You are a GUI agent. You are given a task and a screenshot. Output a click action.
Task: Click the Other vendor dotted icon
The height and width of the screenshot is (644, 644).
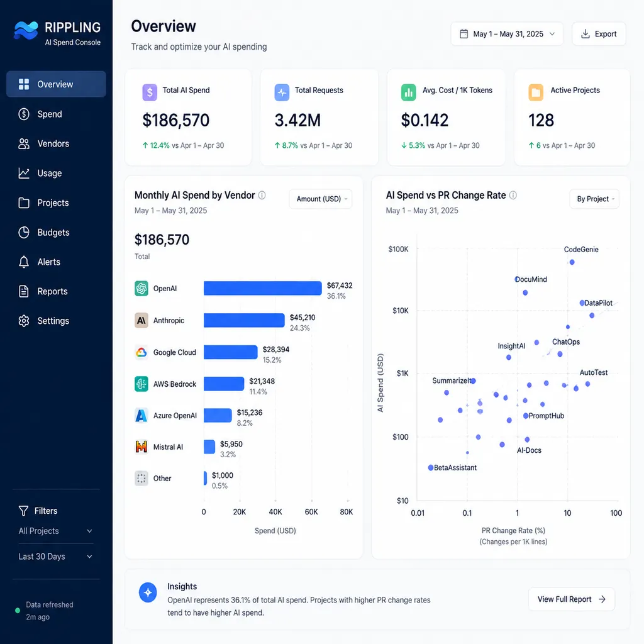tap(142, 479)
